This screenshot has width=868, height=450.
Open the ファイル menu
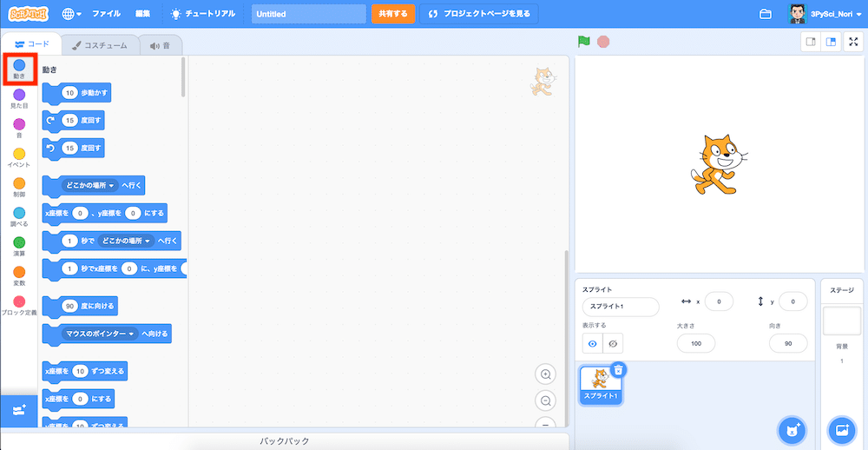point(106,14)
